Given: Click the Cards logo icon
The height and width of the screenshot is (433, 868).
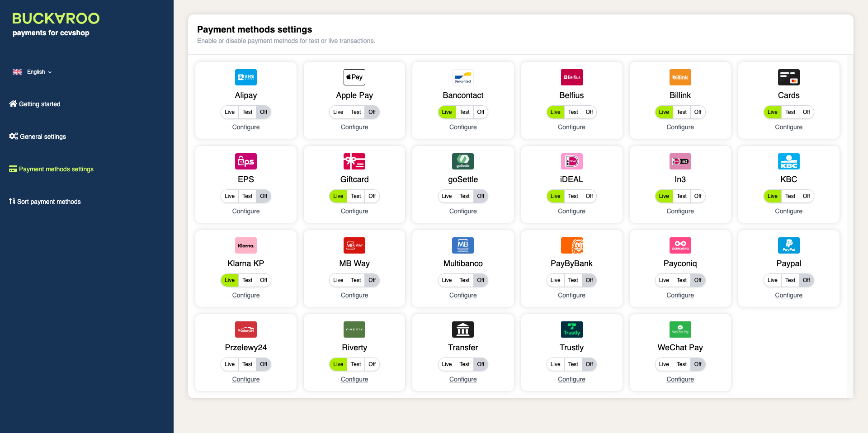Looking at the screenshot, I should click(789, 77).
